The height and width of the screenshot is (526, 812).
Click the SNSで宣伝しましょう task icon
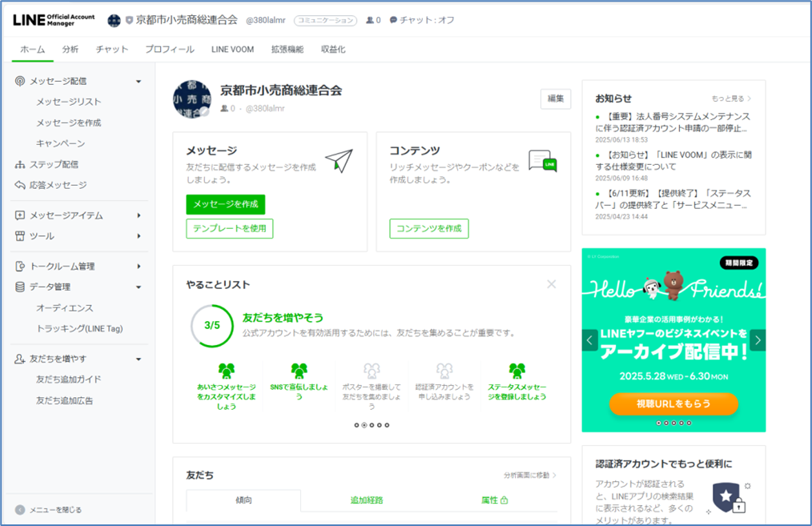pyautogui.click(x=299, y=371)
